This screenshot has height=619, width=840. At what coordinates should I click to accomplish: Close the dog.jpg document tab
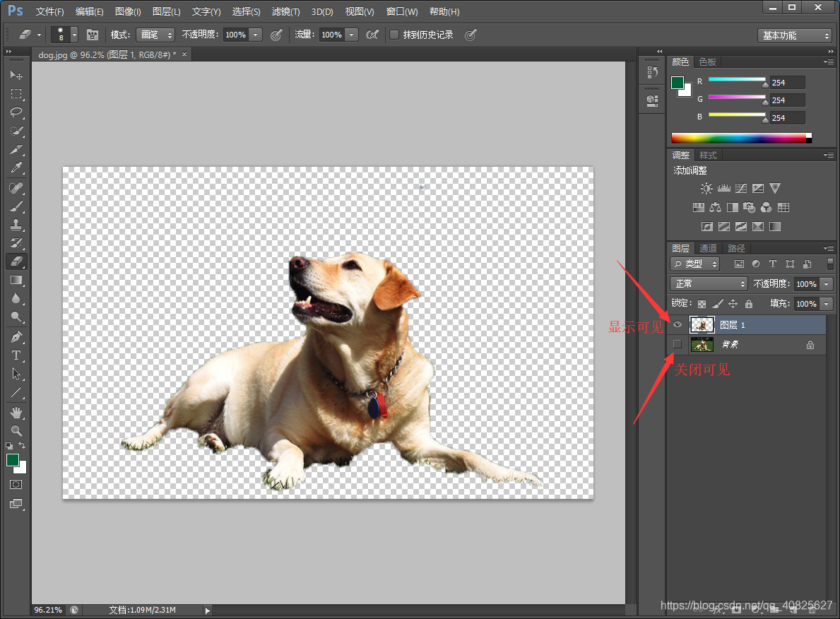coord(184,54)
